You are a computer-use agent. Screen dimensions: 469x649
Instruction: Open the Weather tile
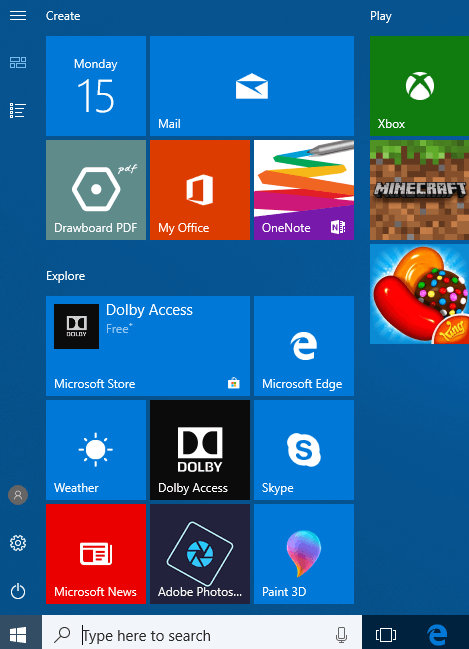click(x=96, y=449)
